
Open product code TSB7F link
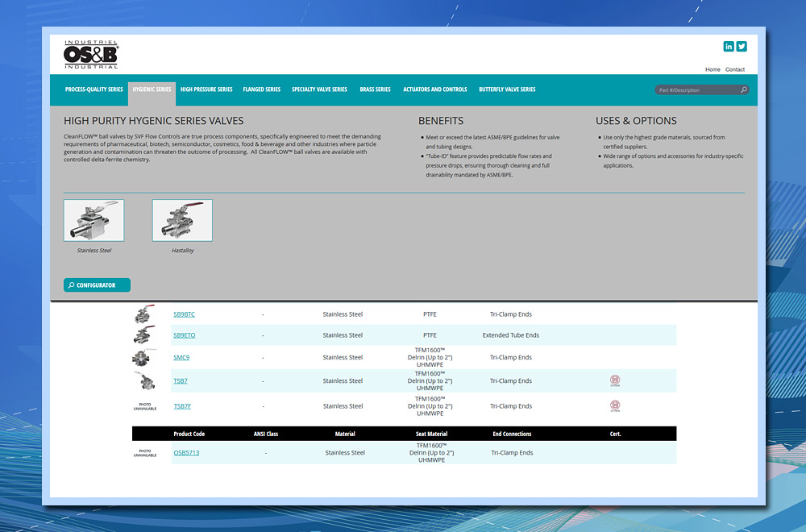pos(182,406)
